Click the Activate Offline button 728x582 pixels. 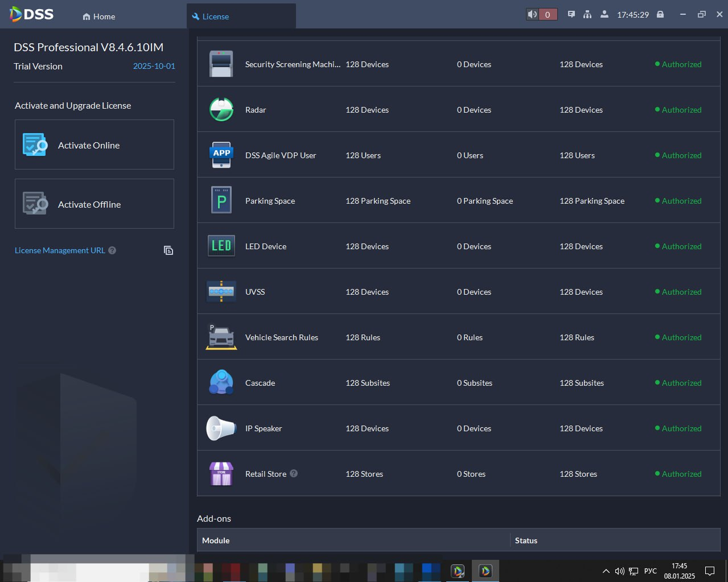[94, 204]
